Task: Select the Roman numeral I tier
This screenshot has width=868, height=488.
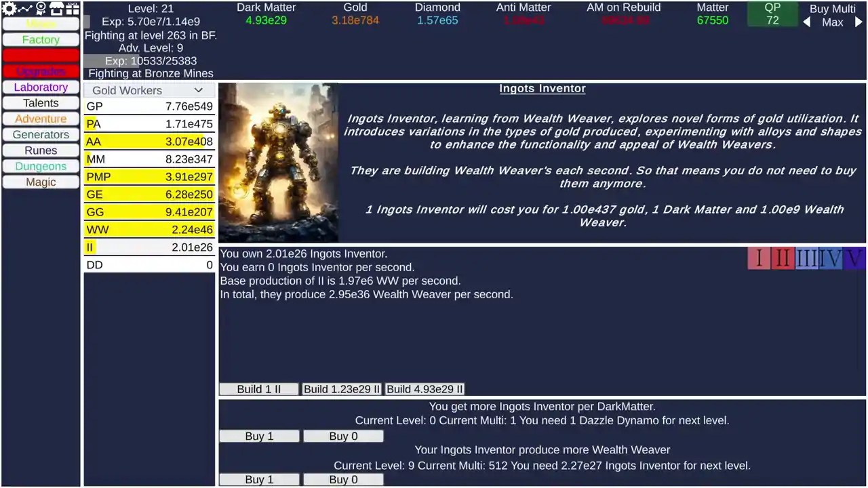Action: (x=759, y=258)
